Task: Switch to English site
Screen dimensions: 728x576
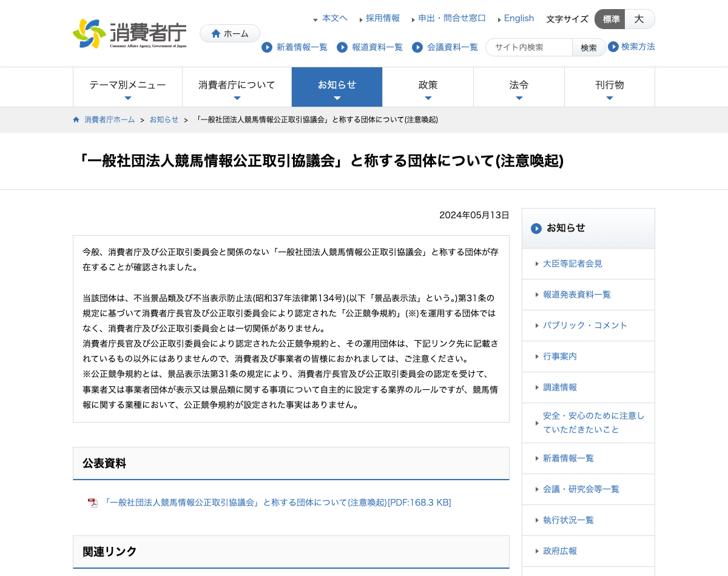Action: [x=519, y=18]
